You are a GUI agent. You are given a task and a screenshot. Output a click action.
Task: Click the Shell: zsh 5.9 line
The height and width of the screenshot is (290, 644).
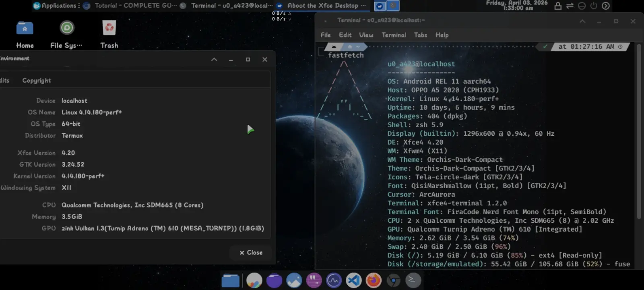point(415,125)
